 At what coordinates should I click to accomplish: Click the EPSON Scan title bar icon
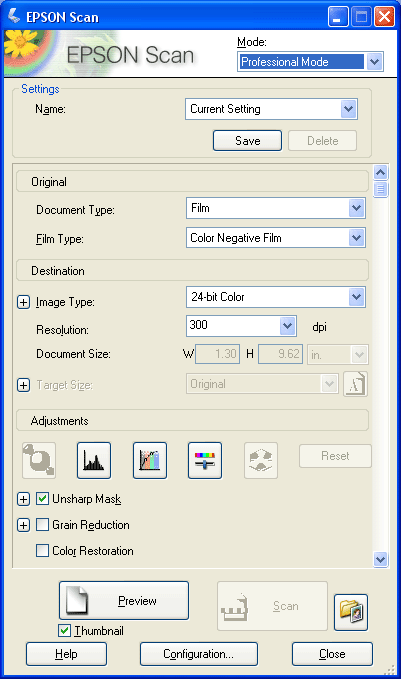[14, 16]
